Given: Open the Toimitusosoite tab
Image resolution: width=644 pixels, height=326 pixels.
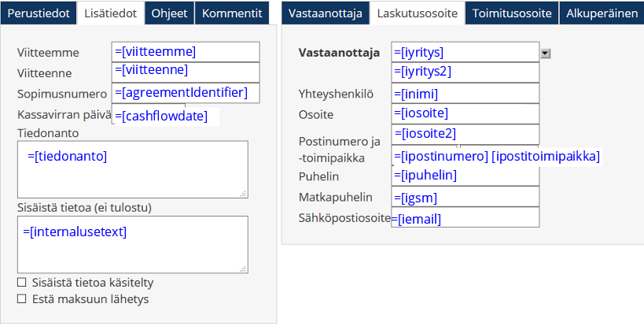Looking at the screenshot, I should (x=512, y=13).
